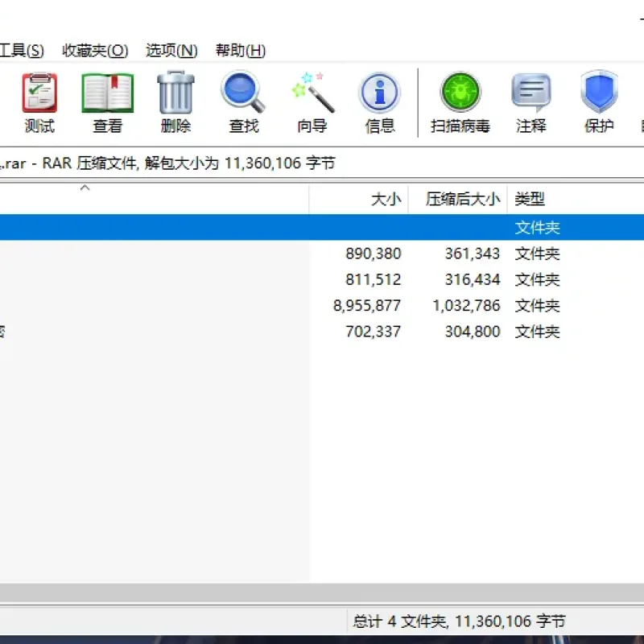Click the archive path text with 11,360,106 字节
The width and height of the screenshot is (644, 644).
click(x=167, y=163)
